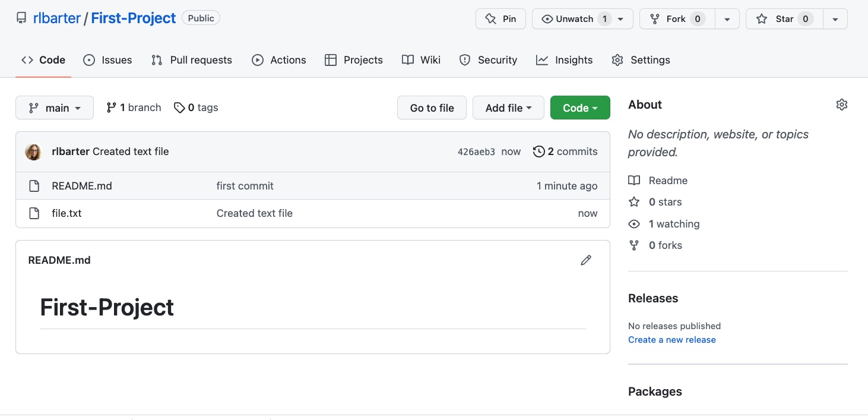
Task: Open About settings via gear icon
Action: [x=841, y=104]
